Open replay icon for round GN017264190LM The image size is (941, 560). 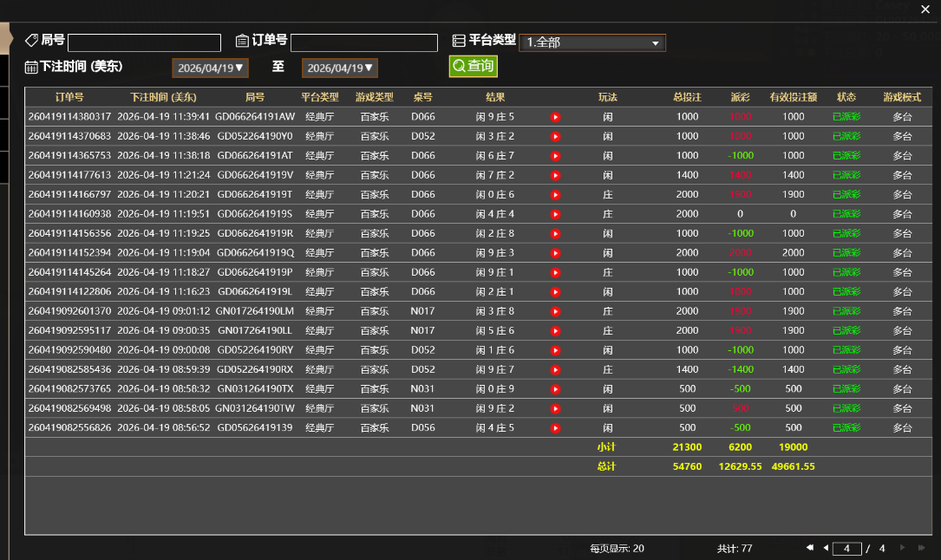pos(556,311)
